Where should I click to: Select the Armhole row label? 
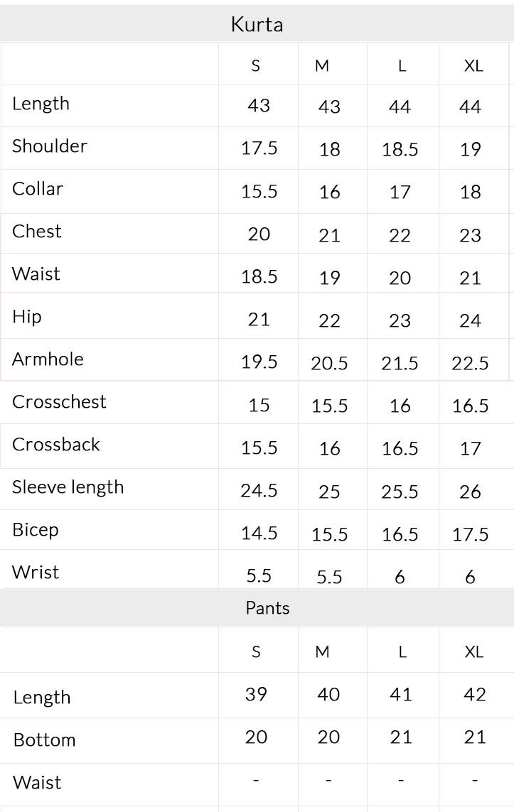(48, 359)
